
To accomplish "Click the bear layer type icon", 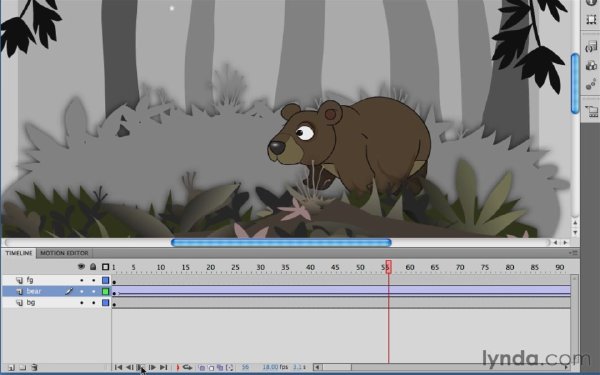I will (x=19, y=292).
